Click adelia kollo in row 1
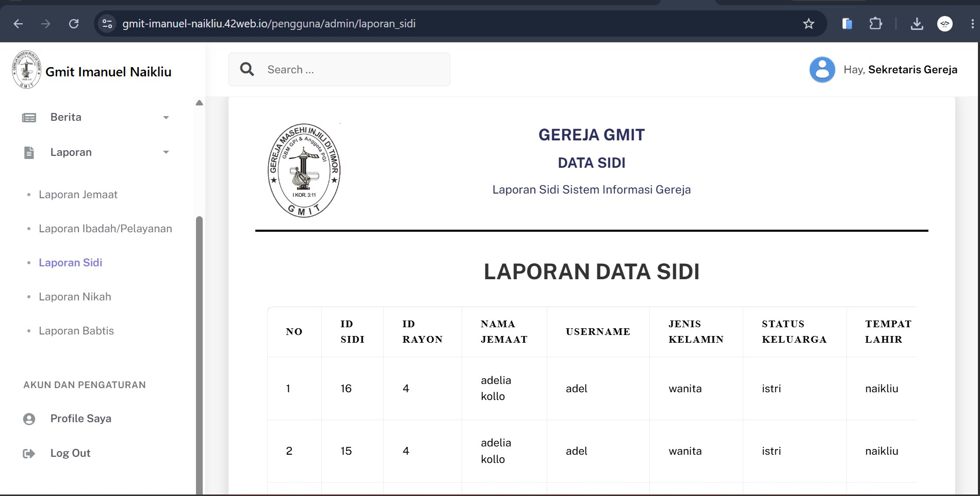Image resolution: width=980 pixels, height=496 pixels. click(496, 388)
